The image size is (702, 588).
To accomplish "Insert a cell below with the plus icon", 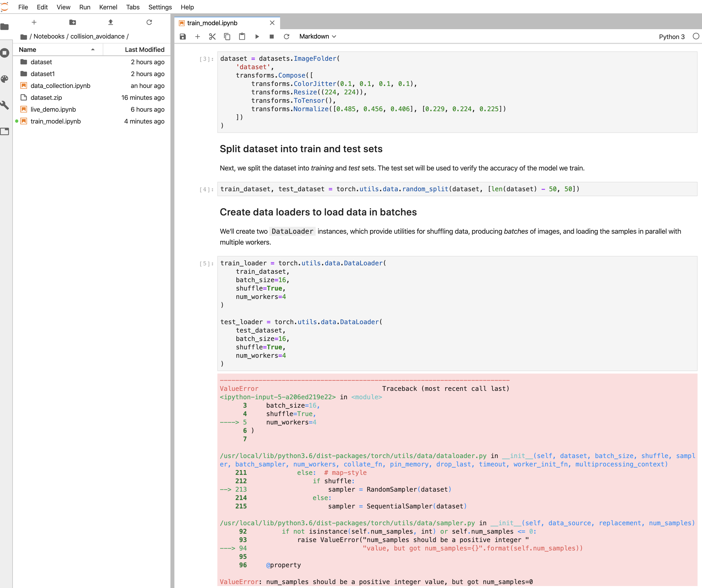I will pos(197,36).
